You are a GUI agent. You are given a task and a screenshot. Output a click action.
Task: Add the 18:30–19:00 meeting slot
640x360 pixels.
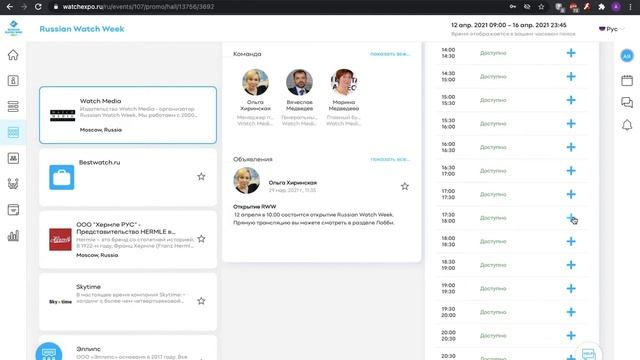(571, 265)
